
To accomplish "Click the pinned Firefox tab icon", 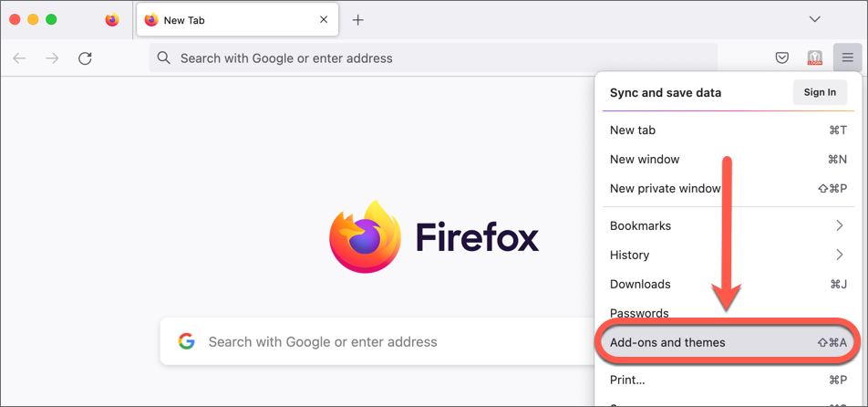I will (112, 20).
